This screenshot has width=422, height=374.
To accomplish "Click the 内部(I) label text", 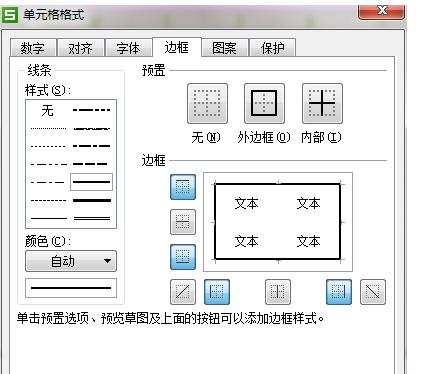I will 321,137.
